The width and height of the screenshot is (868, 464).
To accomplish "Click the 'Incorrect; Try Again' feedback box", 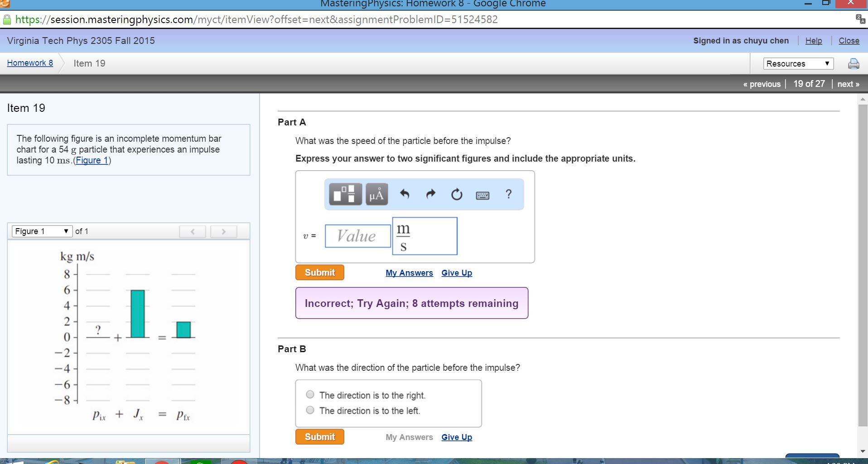I will [x=411, y=303].
